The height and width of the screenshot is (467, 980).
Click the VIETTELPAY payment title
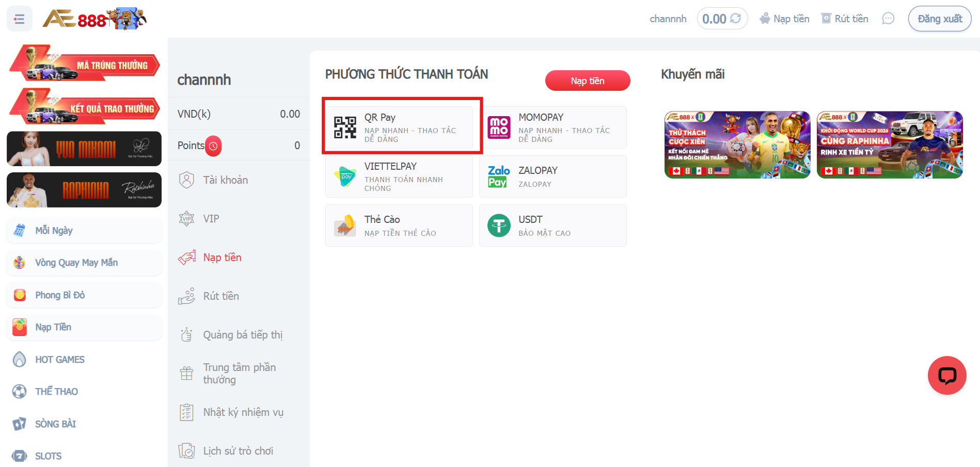pos(390,166)
